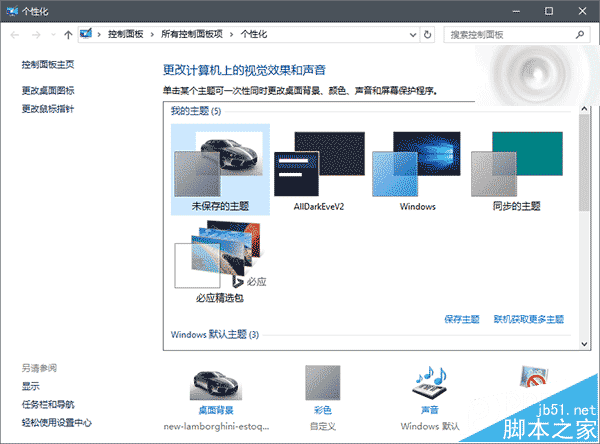Open address bar history dropdown
The image size is (600, 444).
413,35
